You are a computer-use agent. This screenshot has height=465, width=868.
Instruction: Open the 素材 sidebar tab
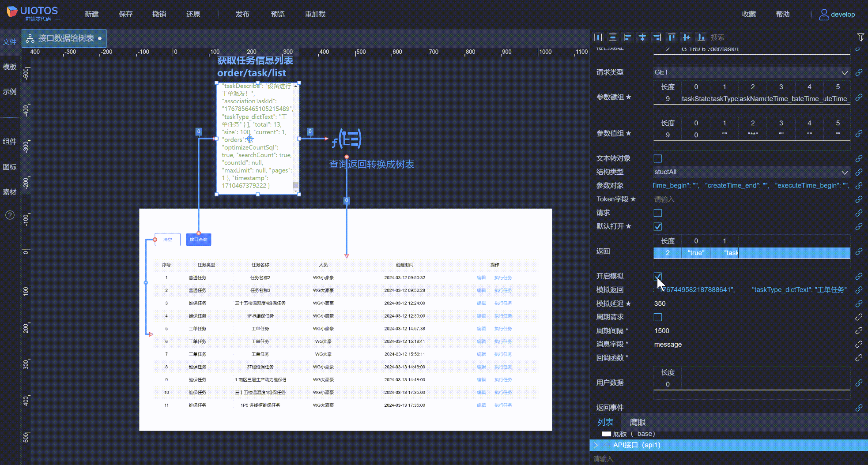(x=10, y=192)
